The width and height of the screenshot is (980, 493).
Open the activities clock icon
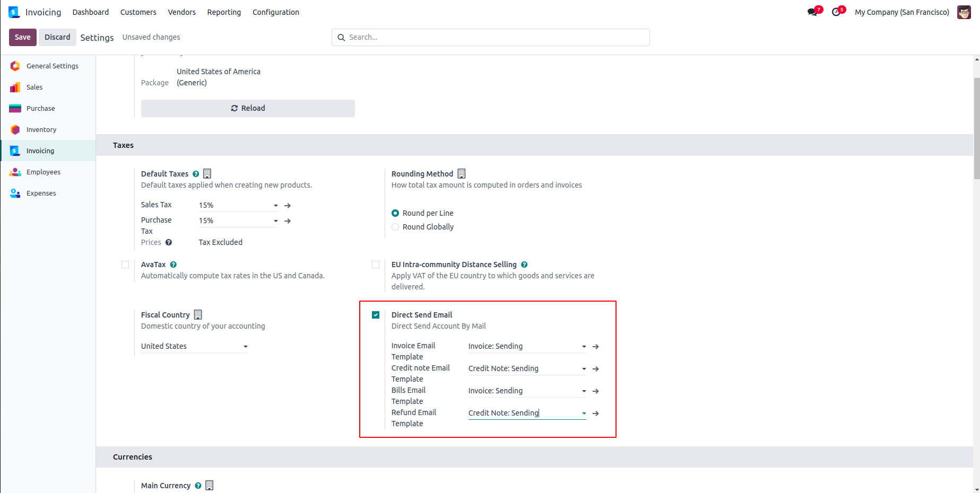837,12
